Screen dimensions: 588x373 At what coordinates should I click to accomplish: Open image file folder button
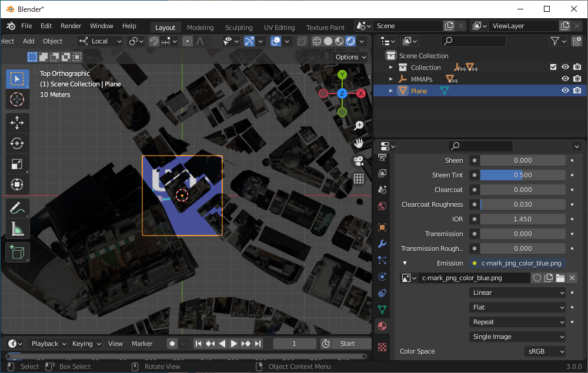[x=560, y=278]
